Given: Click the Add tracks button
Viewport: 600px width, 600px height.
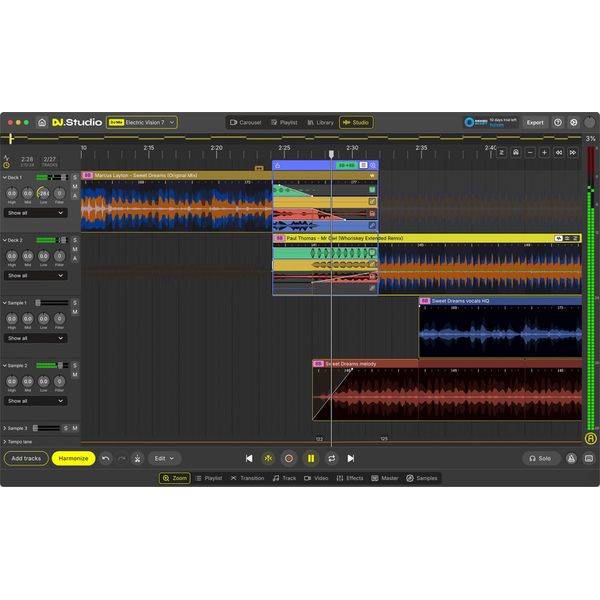Looking at the screenshot, I should (x=26, y=458).
